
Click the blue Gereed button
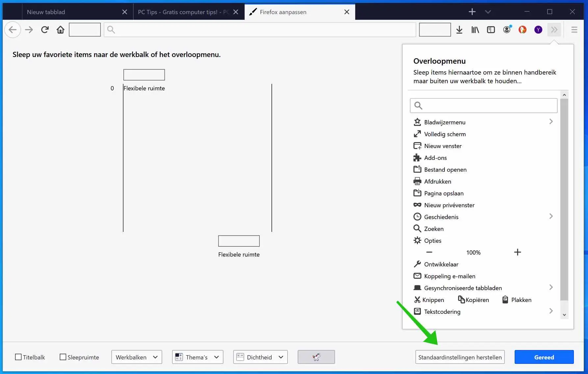click(x=544, y=357)
